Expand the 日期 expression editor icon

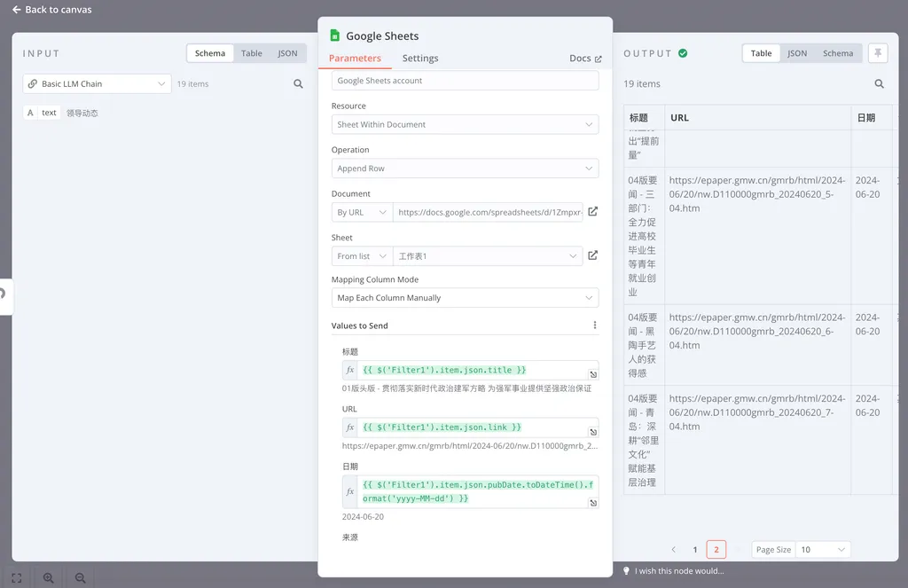click(x=593, y=503)
